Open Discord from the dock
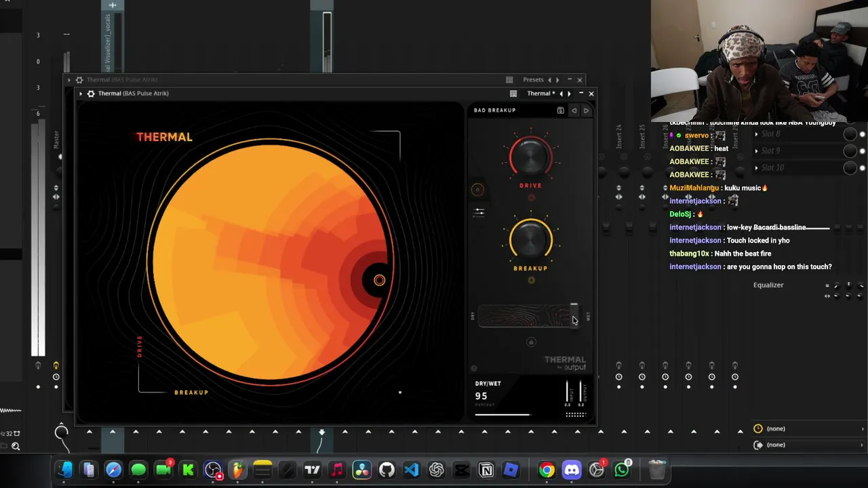Viewport: 868px width, 488px height. [x=572, y=470]
